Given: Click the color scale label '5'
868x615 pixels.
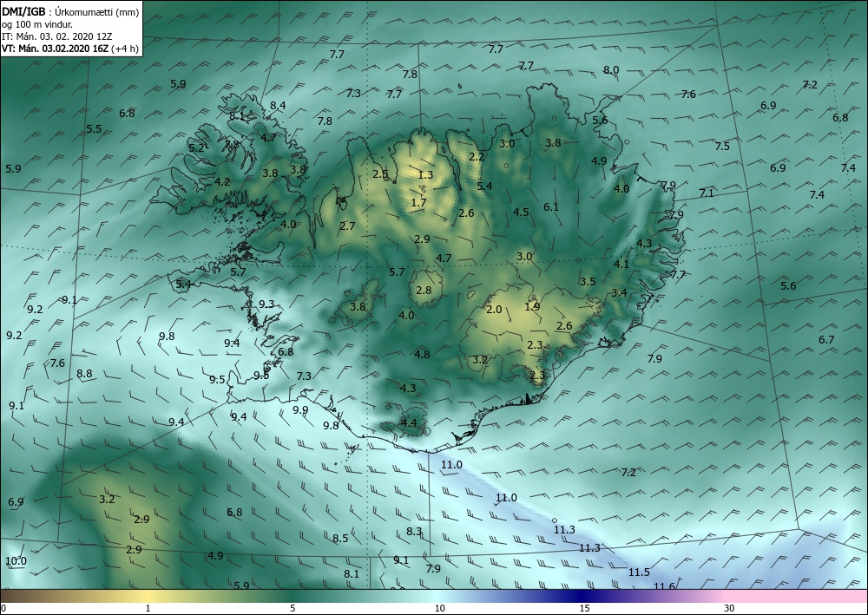Looking at the screenshot, I should click(x=293, y=608).
